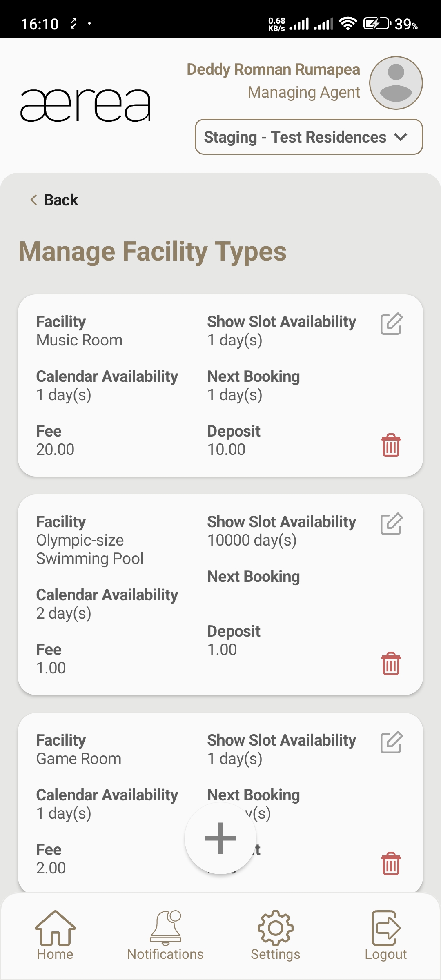Edit the Music Room facility
Viewport: 441px width, 980px height.
point(391,324)
